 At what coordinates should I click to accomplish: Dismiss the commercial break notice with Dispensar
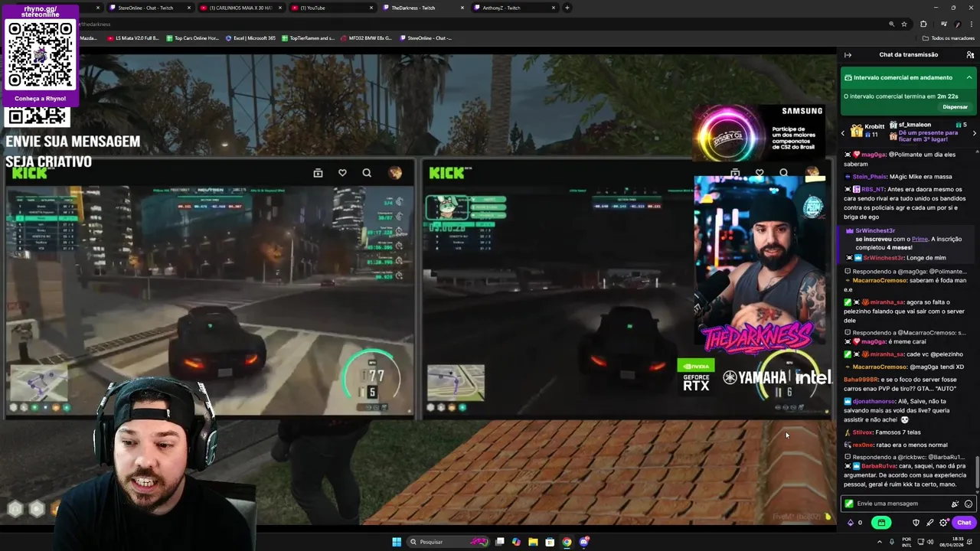(955, 107)
